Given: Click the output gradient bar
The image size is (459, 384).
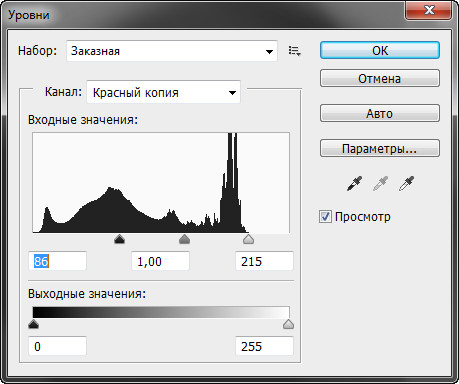Looking at the screenshot, I should pos(161,312).
